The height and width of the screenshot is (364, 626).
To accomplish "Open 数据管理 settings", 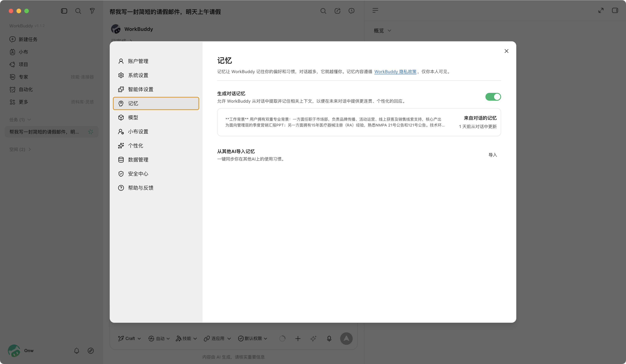I will [x=156, y=160].
